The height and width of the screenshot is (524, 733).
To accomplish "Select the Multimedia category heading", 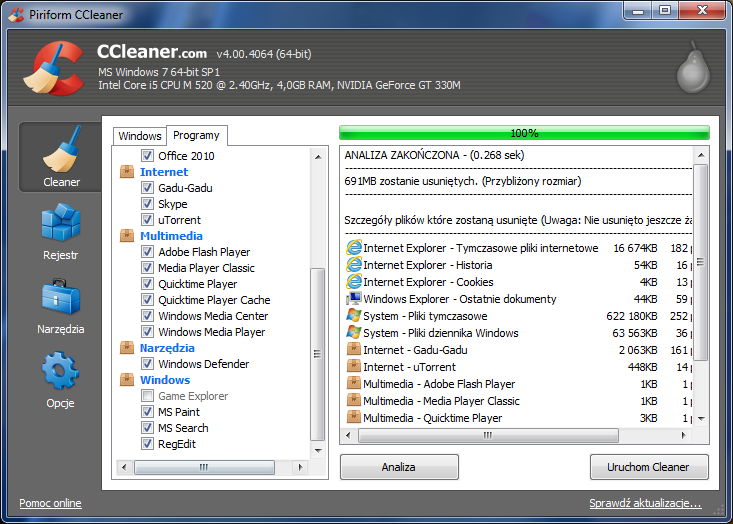I will pyautogui.click(x=172, y=236).
